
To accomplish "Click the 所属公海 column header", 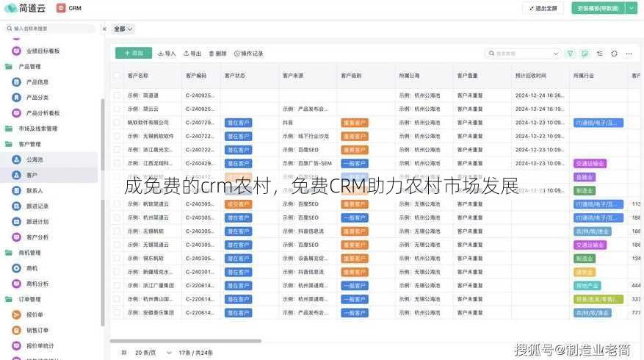I will coord(409,76).
